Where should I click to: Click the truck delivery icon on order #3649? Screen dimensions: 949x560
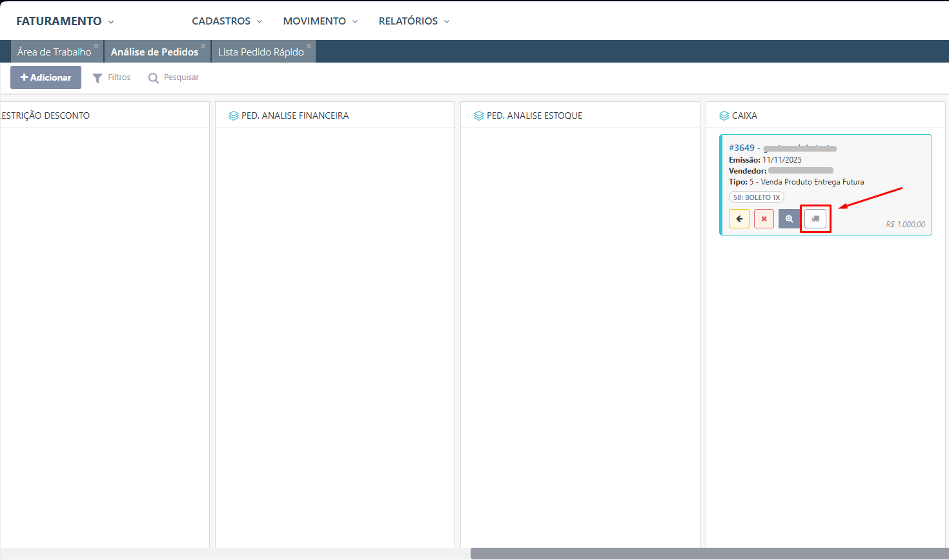tap(815, 219)
